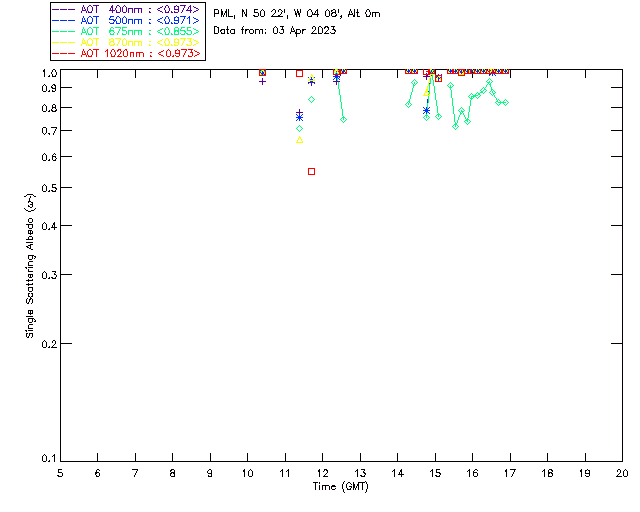Viewport: 640px width, 512px height.
Task: Click the AOT 675nm legend entry
Action: 126,31
